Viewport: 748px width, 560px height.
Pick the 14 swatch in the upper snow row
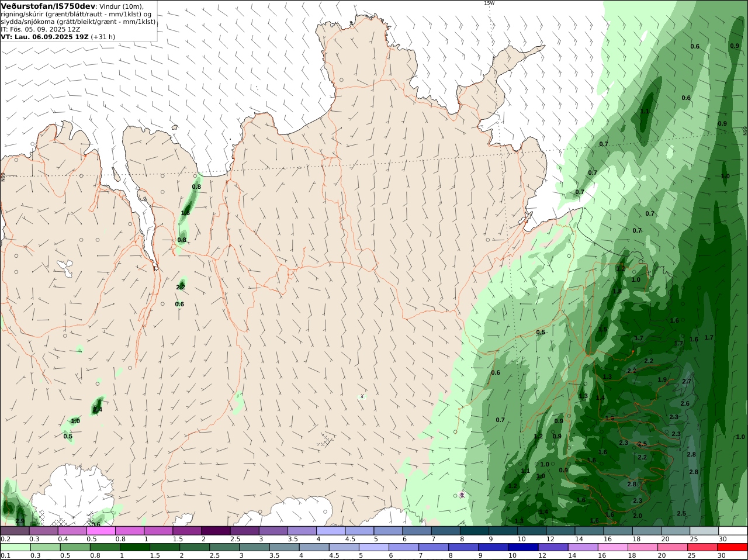click(x=589, y=531)
